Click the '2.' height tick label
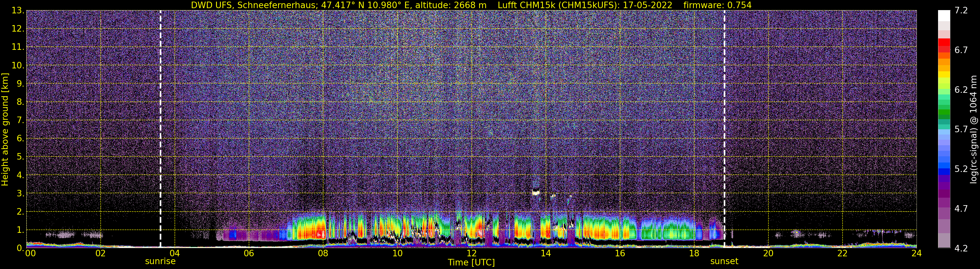Image resolution: width=980 pixels, height=269 pixels. [x=20, y=211]
